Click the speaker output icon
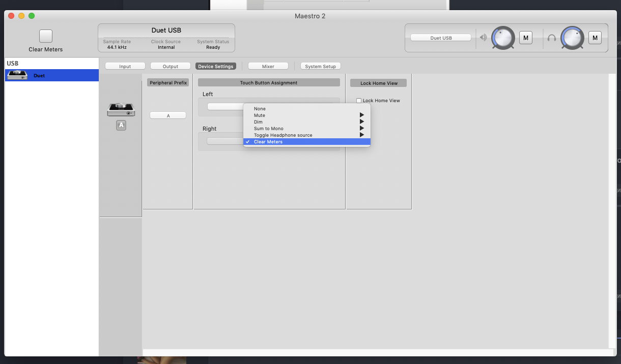The width and height of the screenshot is (621, 364). (x=483, y=38)
